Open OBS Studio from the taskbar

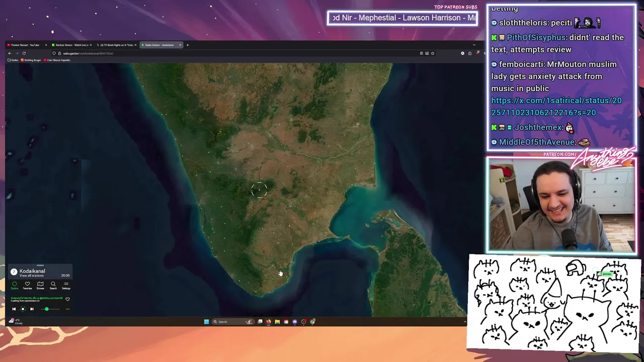[x=304, y=322]
